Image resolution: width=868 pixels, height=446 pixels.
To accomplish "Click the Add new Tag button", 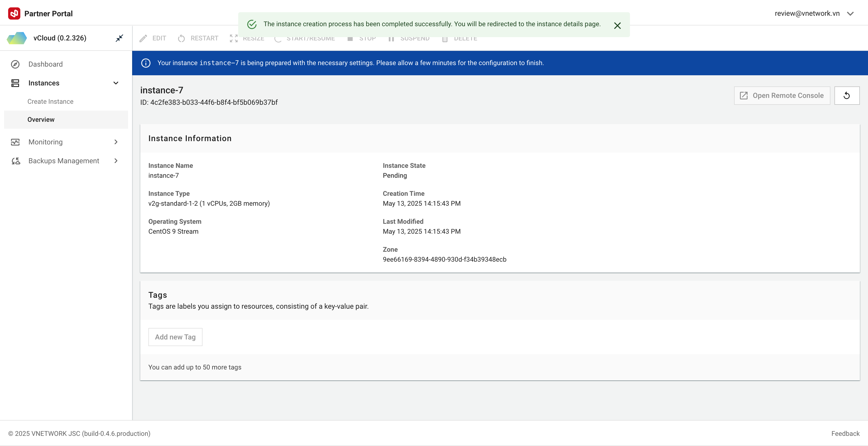I will (x=175, y=337).
